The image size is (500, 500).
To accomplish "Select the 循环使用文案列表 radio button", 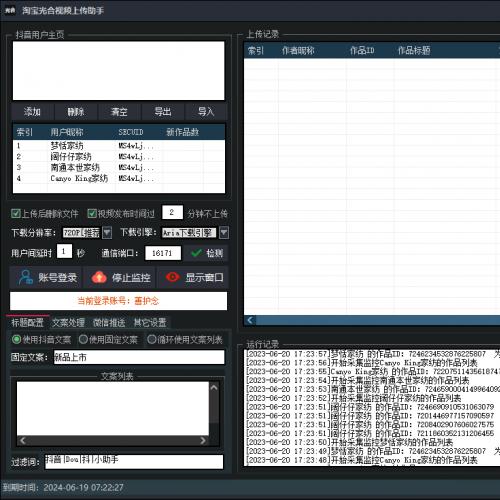I will point(152,340).
